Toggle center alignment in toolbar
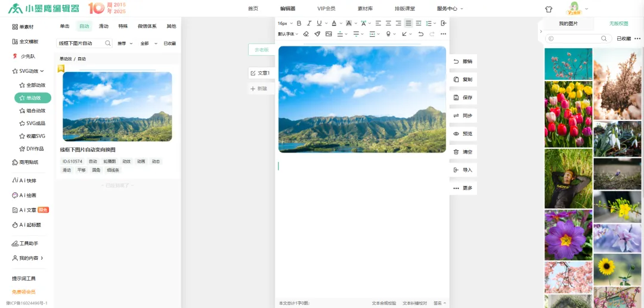This screenshot has width=644, height=308. pos(388,23)
